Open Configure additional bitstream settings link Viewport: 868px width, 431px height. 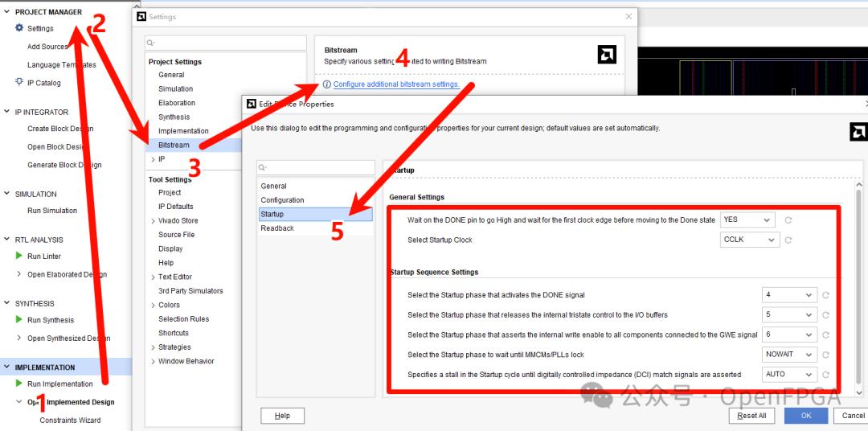click(396, 84)
